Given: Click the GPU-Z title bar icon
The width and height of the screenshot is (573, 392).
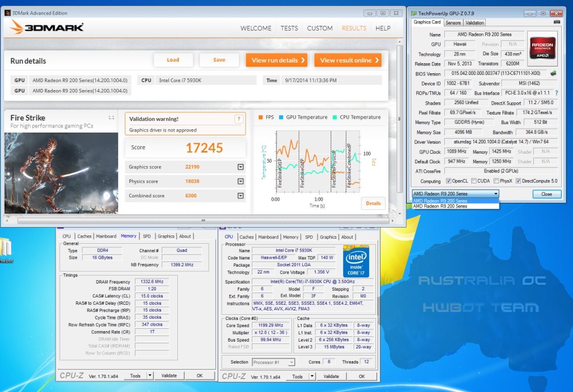Looking at the screenshot, I should [414, 13].
